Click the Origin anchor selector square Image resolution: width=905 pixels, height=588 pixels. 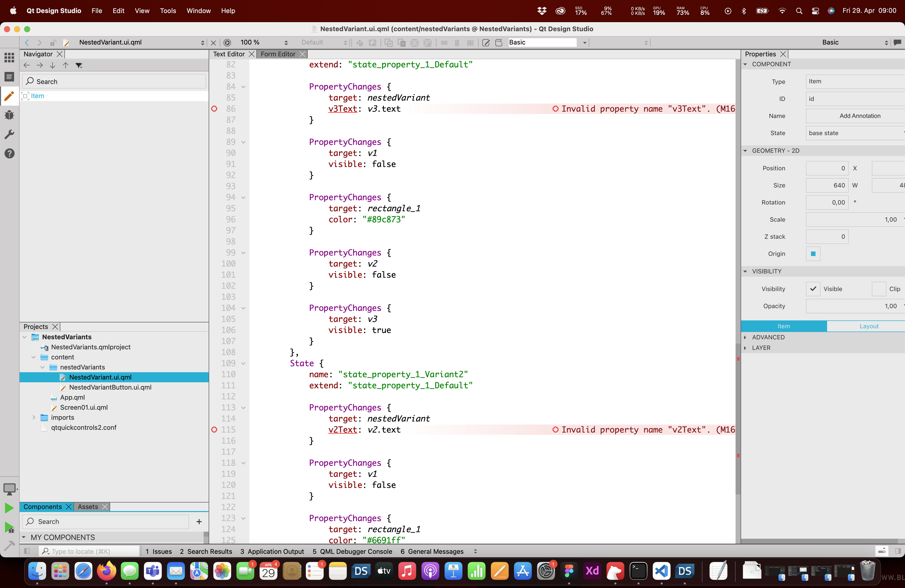point(813,254)
